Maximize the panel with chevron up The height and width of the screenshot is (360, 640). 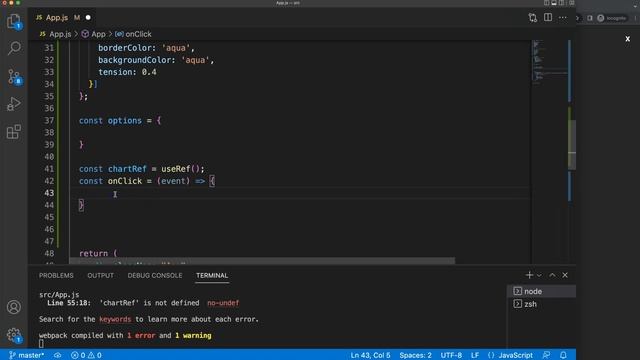click(x=552, y=275)
